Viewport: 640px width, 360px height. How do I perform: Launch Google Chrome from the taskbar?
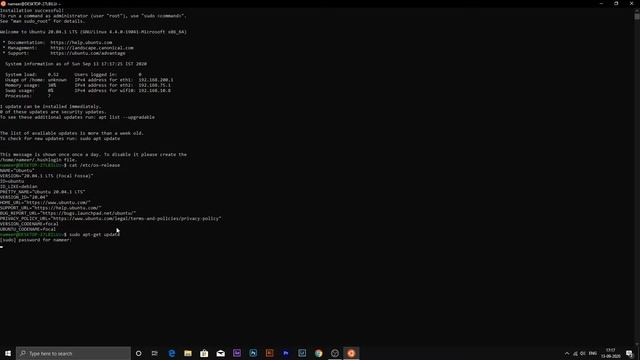pos(318,353)
